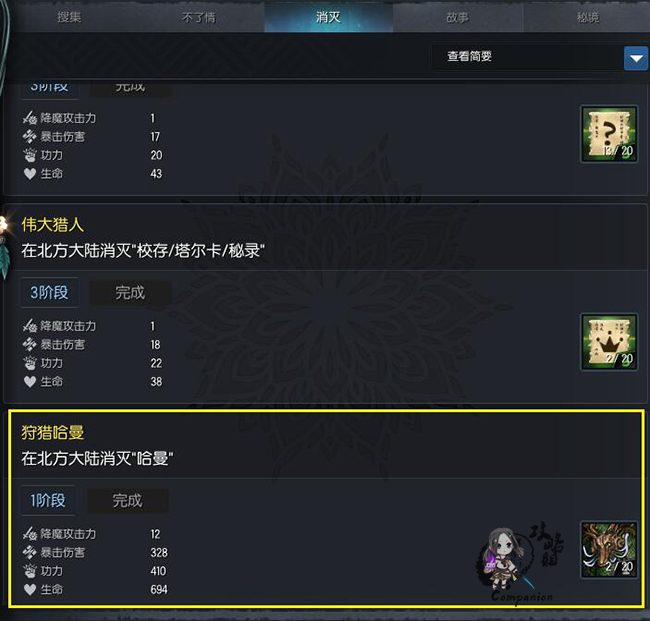Select the 1阶段 stage in 狩猎哈曼
The image size is (650, 621).
point(48,500)
